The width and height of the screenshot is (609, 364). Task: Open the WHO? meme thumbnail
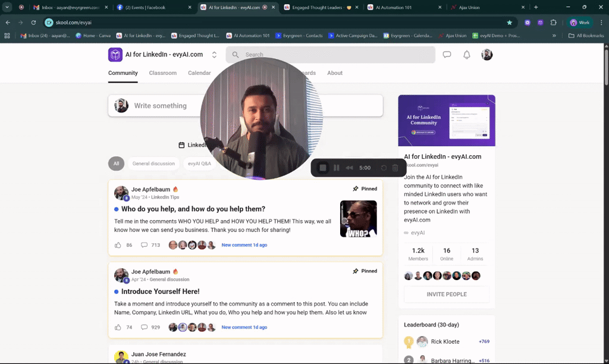point(358,219)
